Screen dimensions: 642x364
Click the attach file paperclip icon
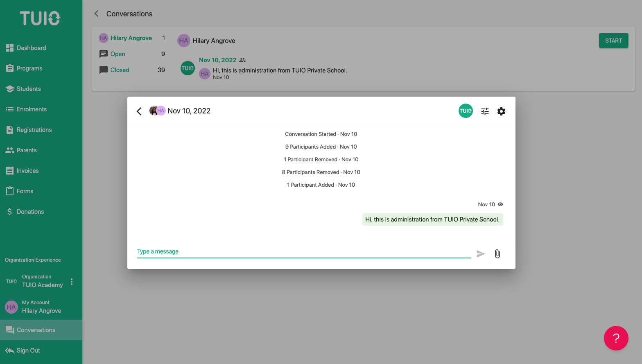(497, 254)
